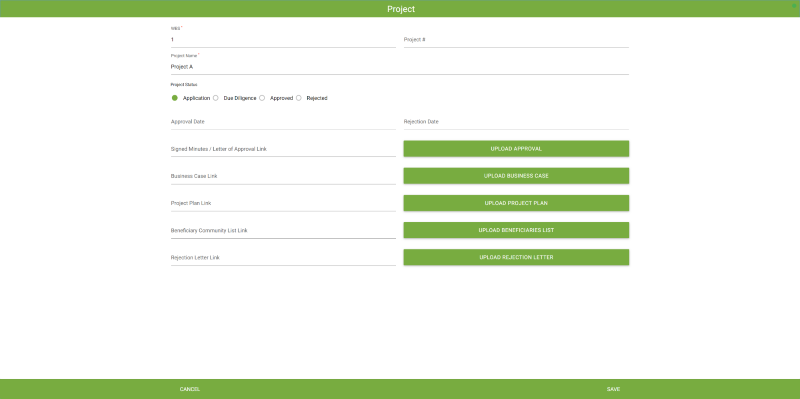The height and width of the screenshot is (399, 800).
Task: Click the Rejection Letter Link field
Action: (x=283, y=258)
